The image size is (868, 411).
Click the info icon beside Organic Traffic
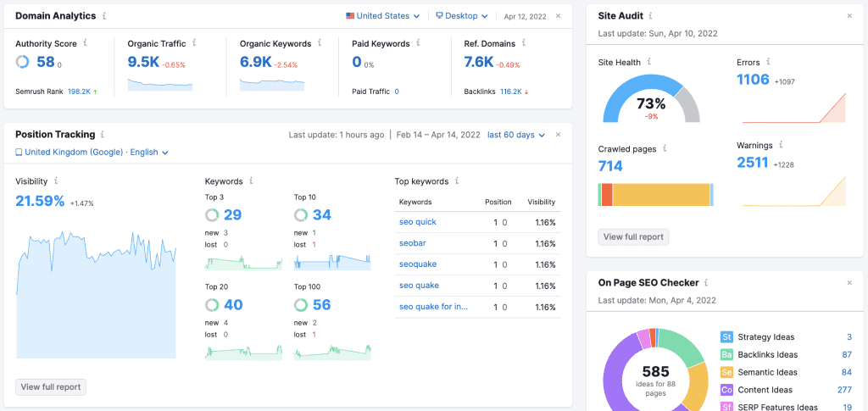tap(194, 42)
